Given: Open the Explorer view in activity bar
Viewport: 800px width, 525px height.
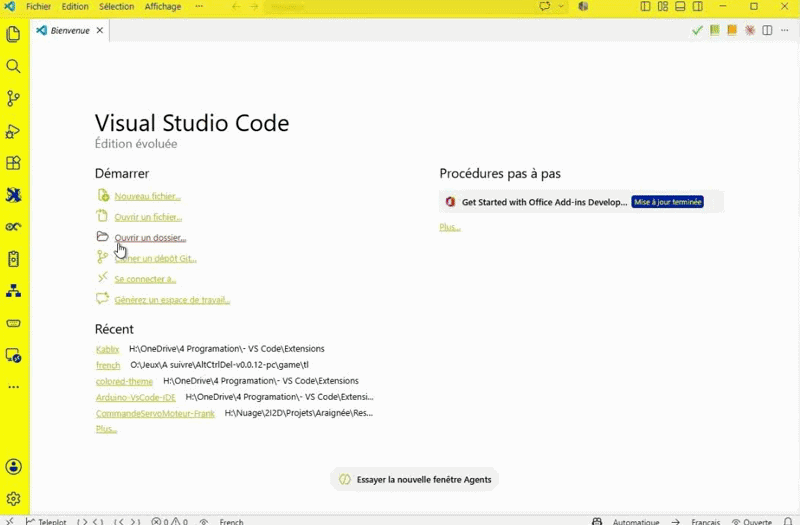Looking at the screenshot, I should coord(13,34).
